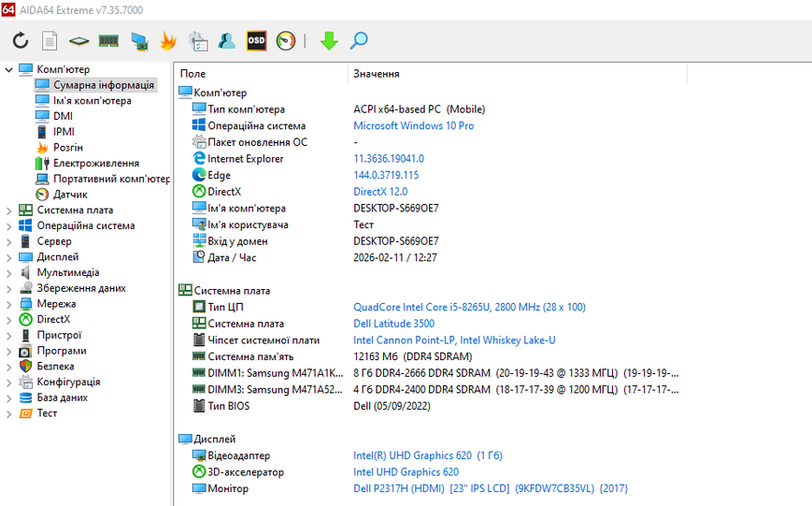Expand the Операційна система tree node
The width and height of the screenshot is (812, 506).
coord(8,226)
